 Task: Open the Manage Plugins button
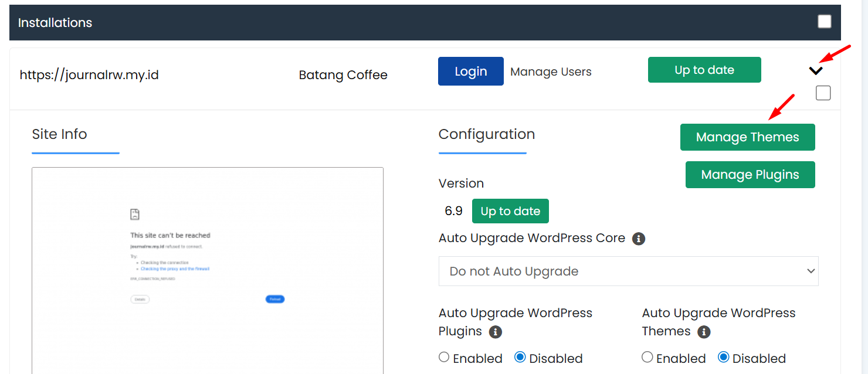point(750,175)
